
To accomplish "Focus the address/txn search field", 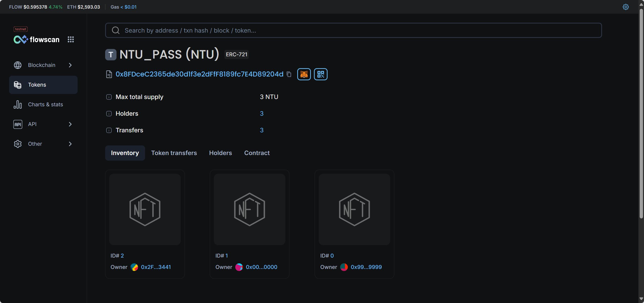I will click(353, 30).
